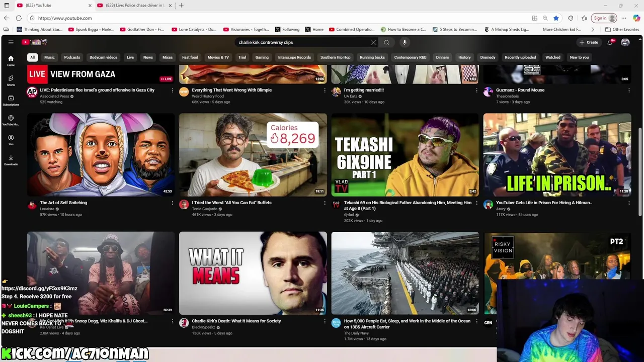The width and height of the screenshot is (644, 362).
Task: Open options for Worst All You Can Eat Buffets video
Action: point(325,203)
